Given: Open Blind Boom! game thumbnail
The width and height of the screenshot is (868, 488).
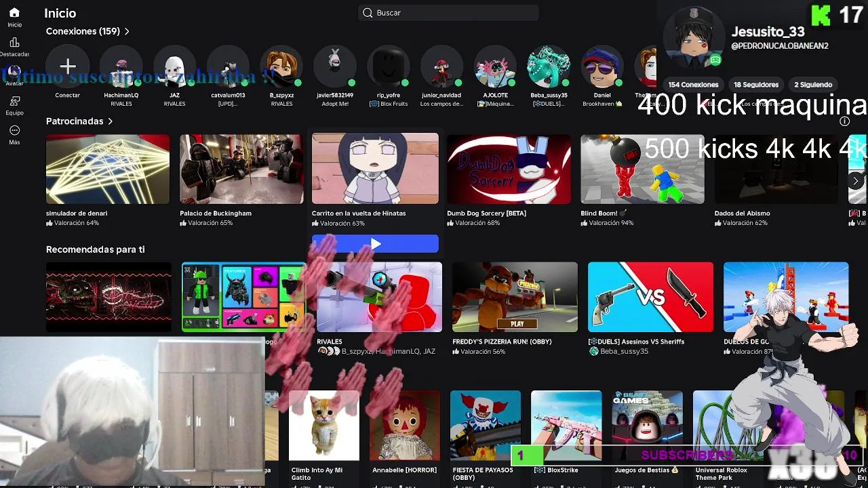Looking at the screenshot, I should [x=642, y=169].
